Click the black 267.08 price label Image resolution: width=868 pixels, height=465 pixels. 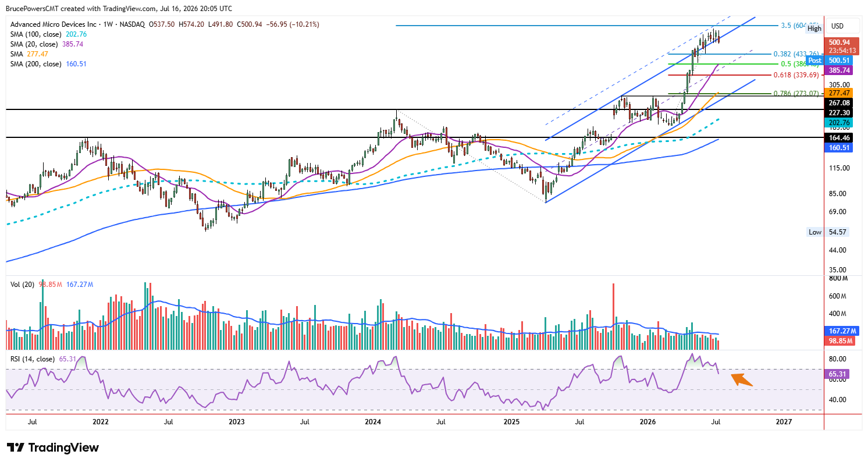point(839,102)
